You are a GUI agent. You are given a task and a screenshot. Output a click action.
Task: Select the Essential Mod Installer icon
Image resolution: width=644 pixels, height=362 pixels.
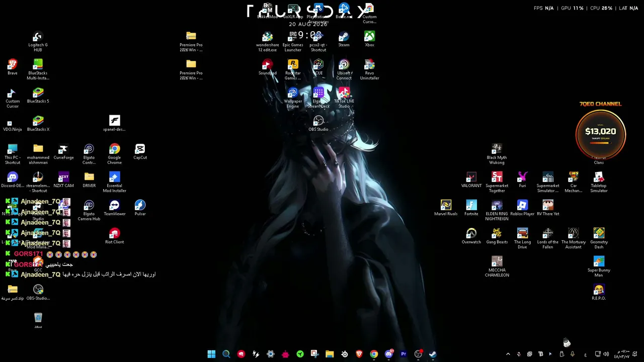pos(114,183)
